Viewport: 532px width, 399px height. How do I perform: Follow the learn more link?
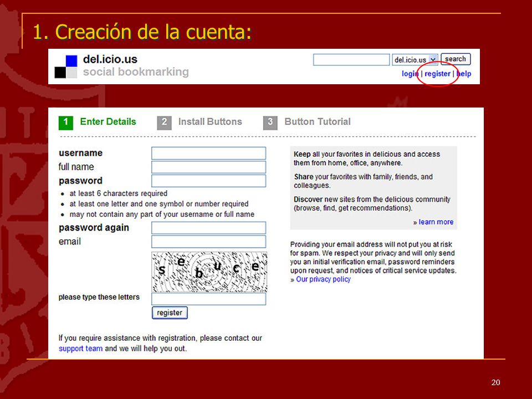click(436, 222)
